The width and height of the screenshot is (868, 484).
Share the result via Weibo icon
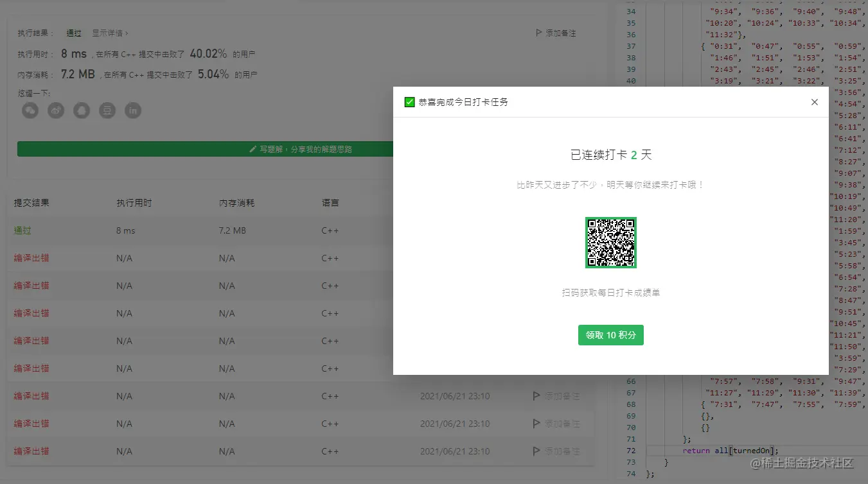tap(56, 110)
